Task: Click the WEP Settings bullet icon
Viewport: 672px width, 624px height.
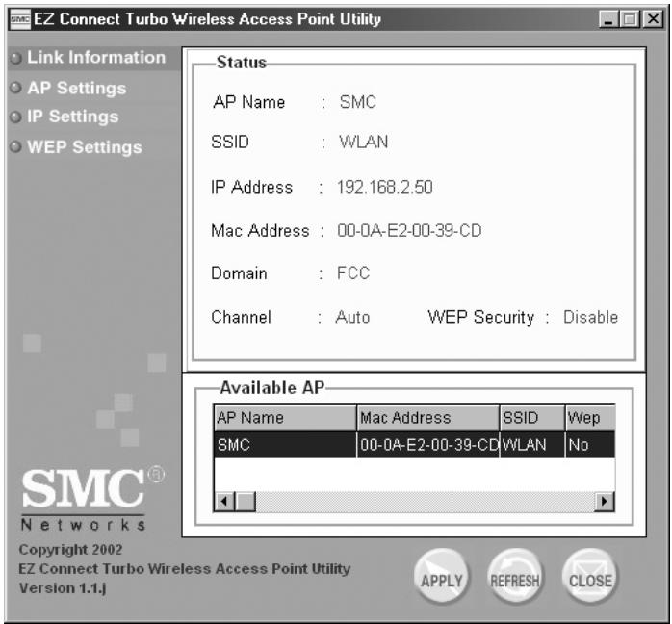Action: pos(15,147)
